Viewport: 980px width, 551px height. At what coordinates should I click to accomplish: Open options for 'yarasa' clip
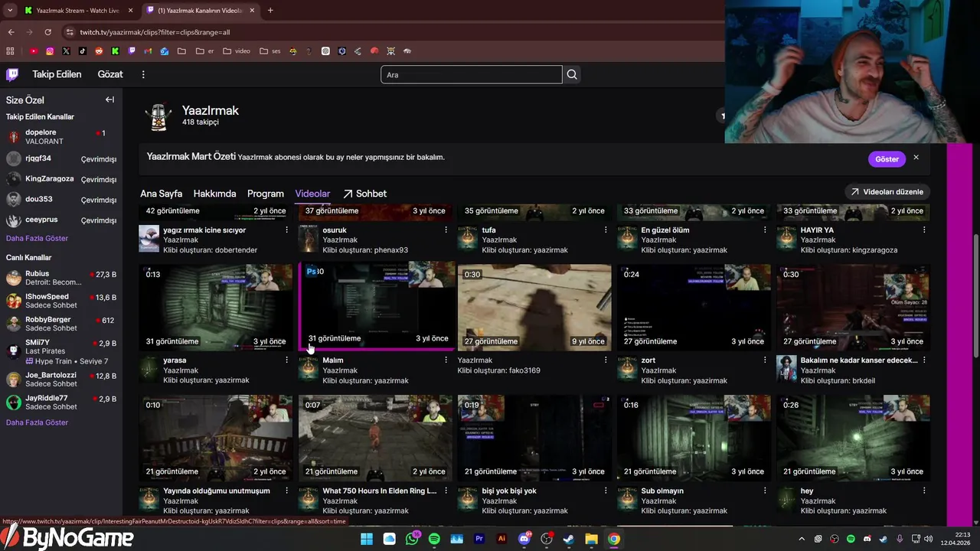[286, 360]
